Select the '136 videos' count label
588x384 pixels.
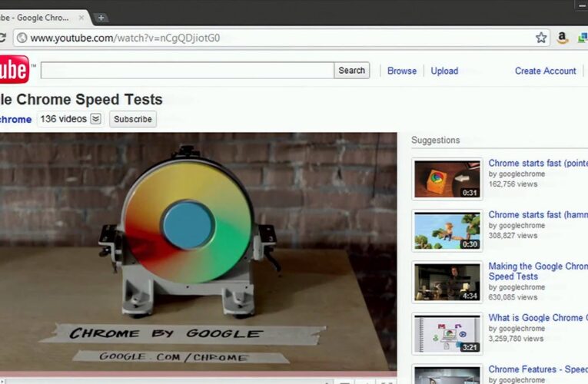[63, 119]
